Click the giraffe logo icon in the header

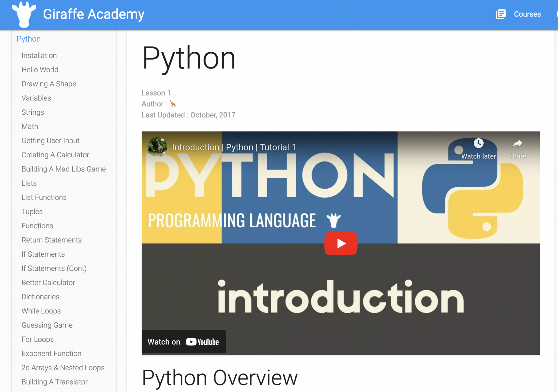pyautogui.click(x=24, y=14)
